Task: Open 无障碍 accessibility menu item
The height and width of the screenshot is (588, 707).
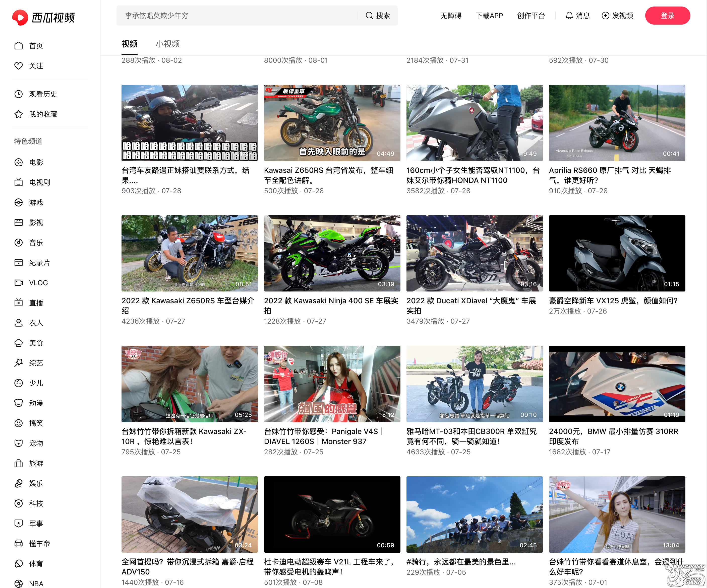Action: (451, 16)
